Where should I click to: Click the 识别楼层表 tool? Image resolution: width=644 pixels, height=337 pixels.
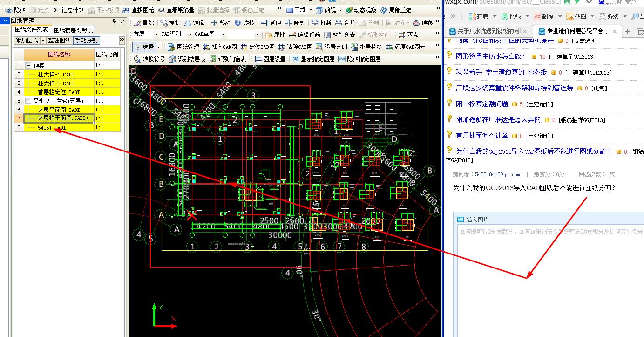[x=187, y=59]
